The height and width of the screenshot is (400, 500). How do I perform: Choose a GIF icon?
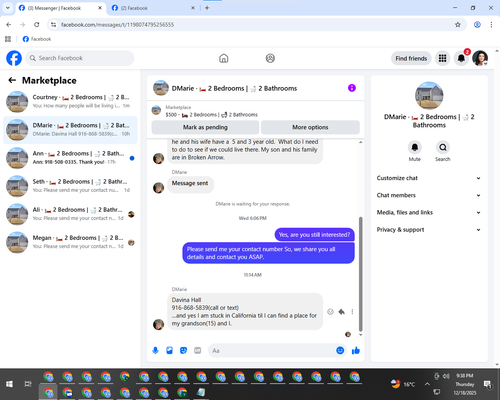tap(198, 350)
